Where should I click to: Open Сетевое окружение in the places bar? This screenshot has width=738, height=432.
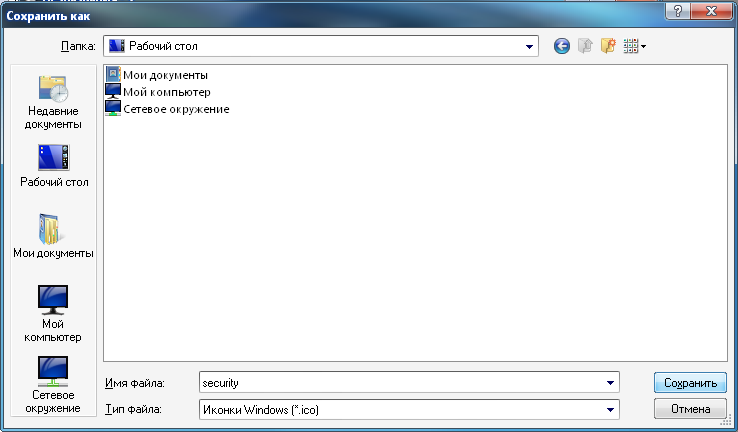[53, 384]
